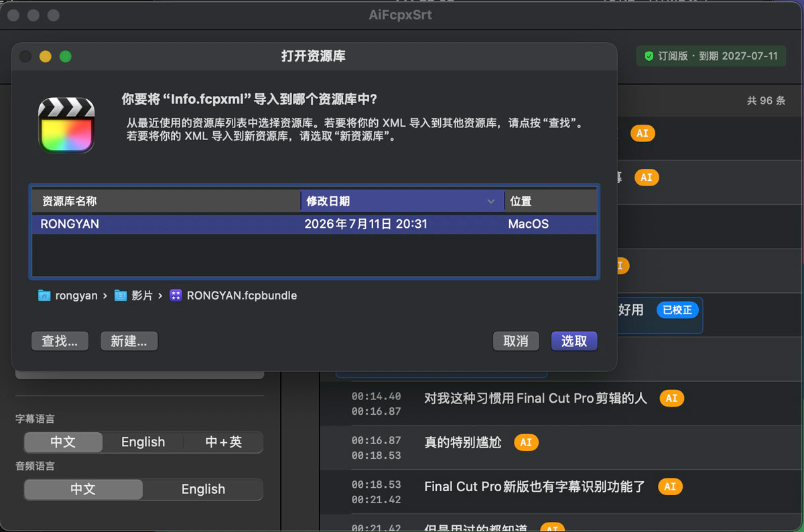Click the green shield subscription icon
Screen dimensions: 804x532
[649, 56]
